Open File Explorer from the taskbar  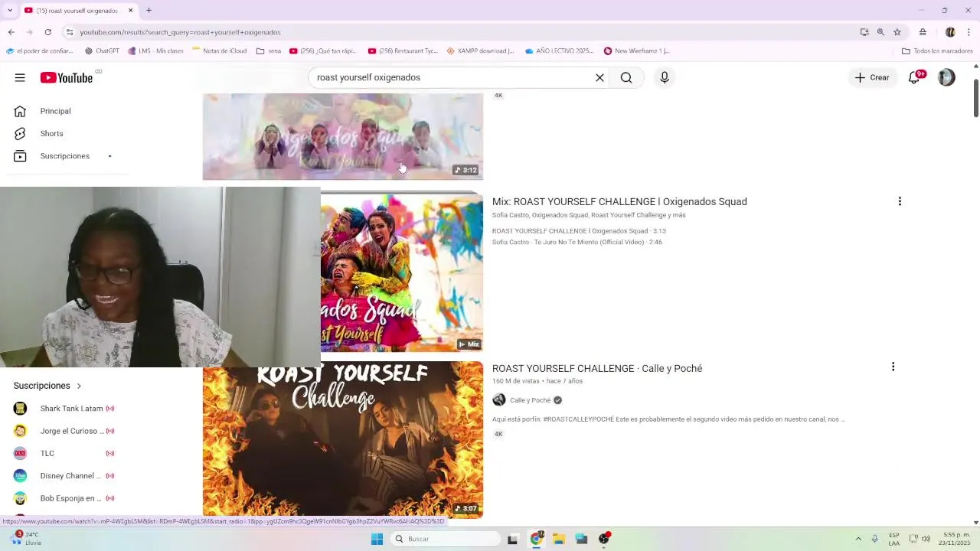559,539
